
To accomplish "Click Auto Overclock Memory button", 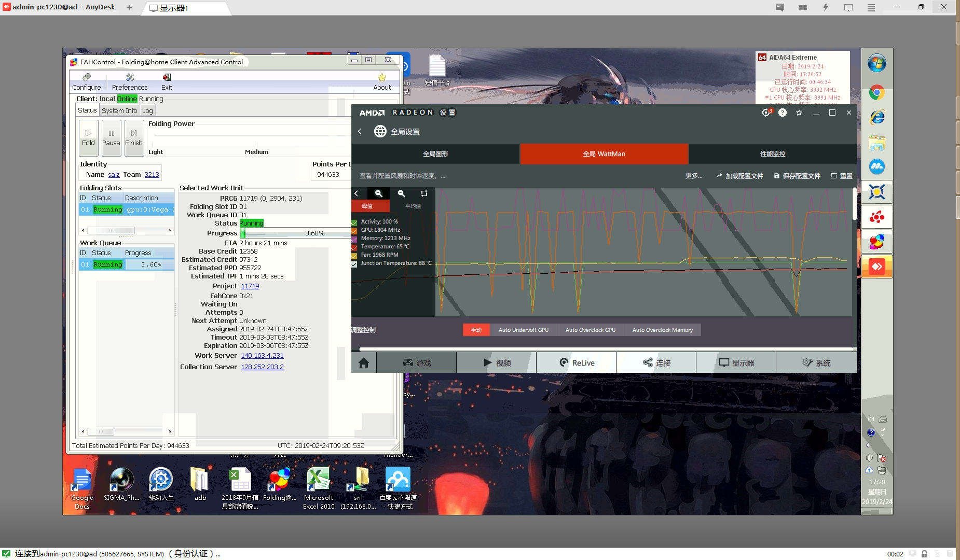I will pyautogui.click(x=663, y=330).
